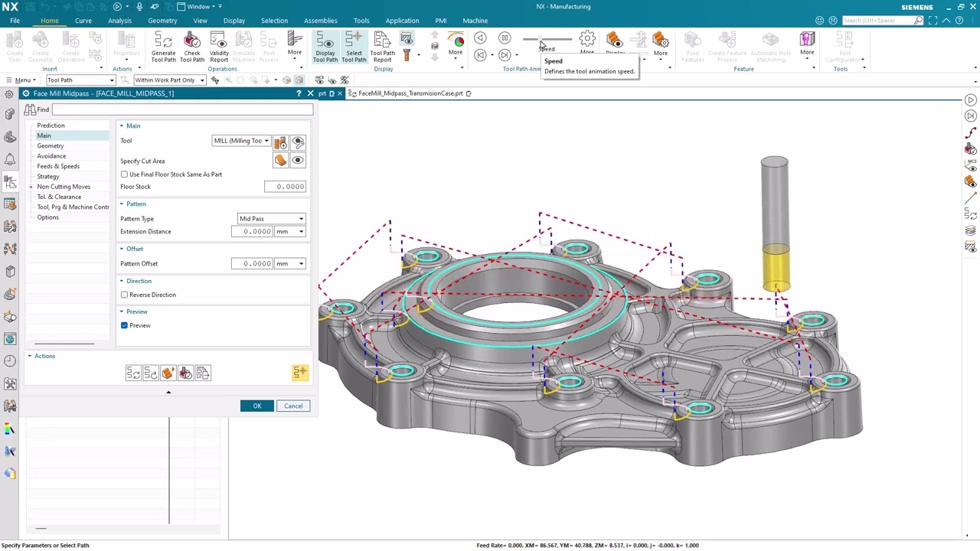Click the Display Tool icon beside the tool dropdown
Viewport: 980px width, 551px height.
(x=298, y=142)
